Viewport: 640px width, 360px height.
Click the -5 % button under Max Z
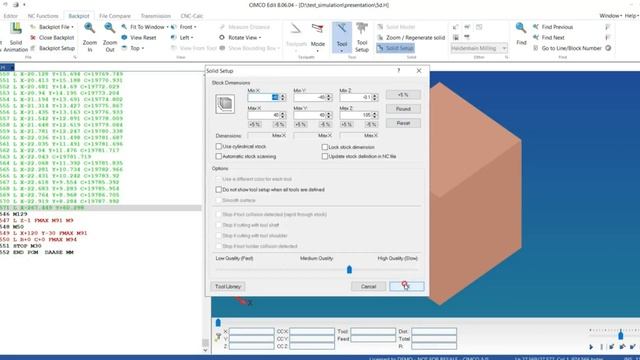[x=371, y=124]
